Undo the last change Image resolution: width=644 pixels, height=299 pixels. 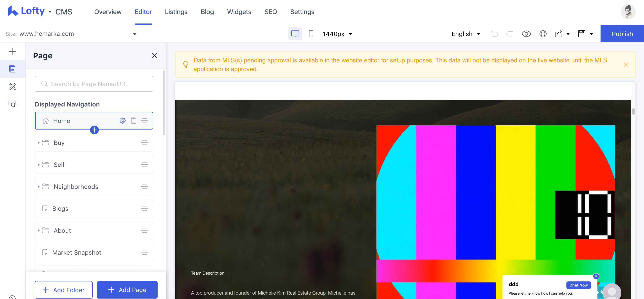point(495,34)
